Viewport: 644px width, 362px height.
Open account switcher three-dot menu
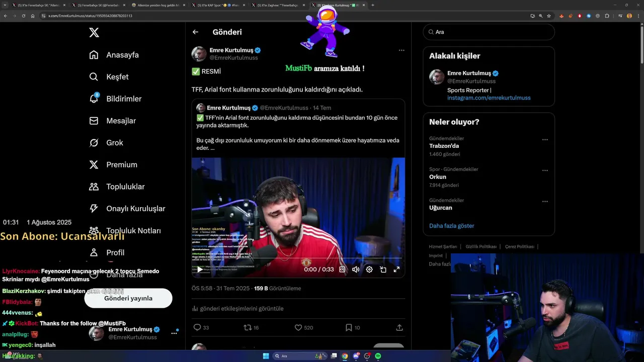(x=174, y=333)
